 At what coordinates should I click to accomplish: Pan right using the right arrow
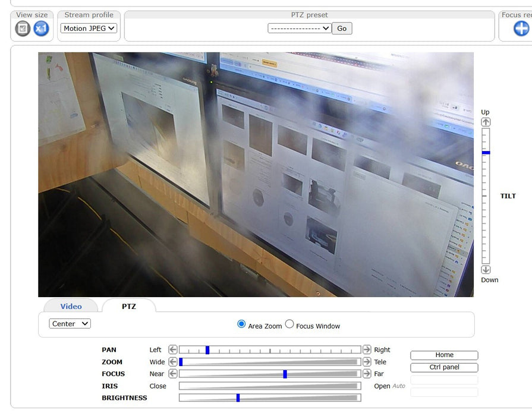[367, 349]
